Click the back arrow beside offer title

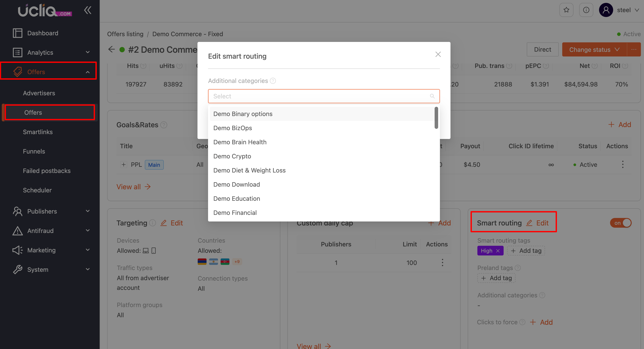coord(112,49)
